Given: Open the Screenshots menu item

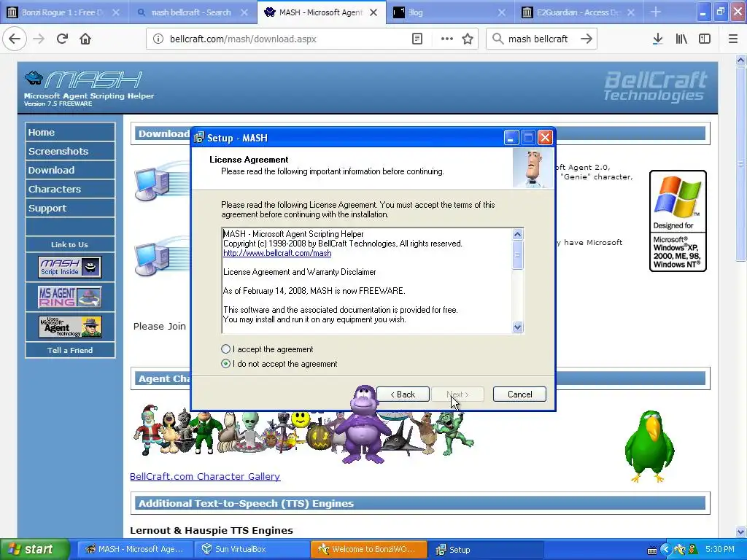Looking at the screenshot, I should pos(70,151).
